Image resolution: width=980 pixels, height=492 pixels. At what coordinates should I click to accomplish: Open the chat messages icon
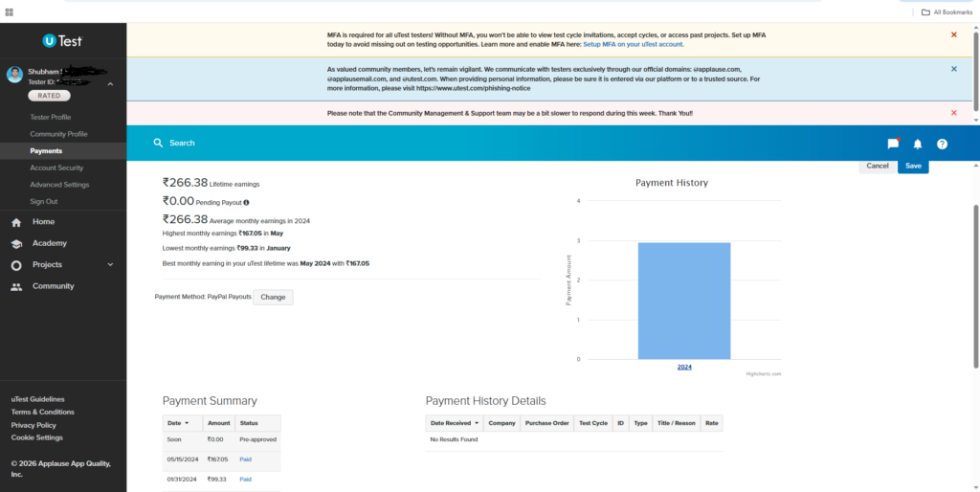pyautogui.click(x=893, y=144)
